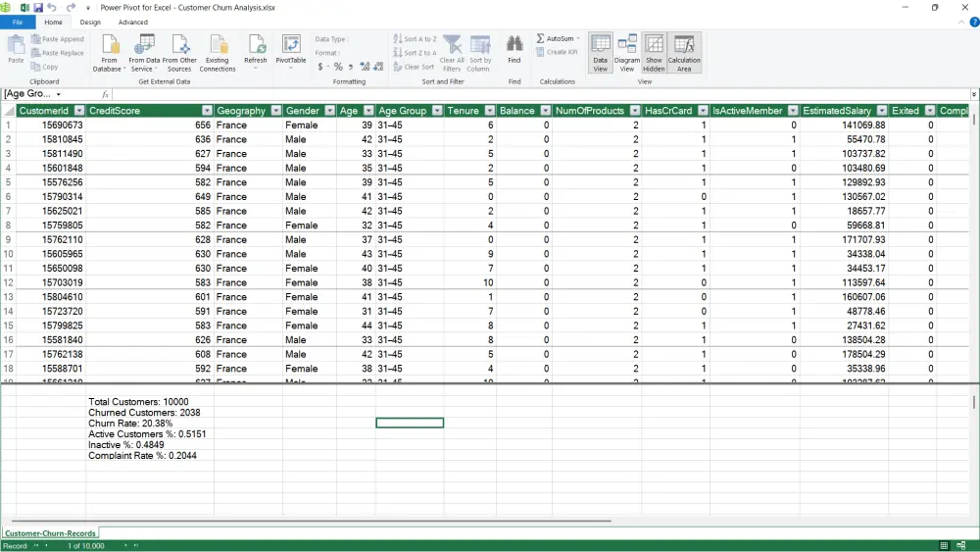The height and width of the screenshot is (552, 980).
Task: Click AutoSum in Calculations group
Action: [x=558, y=39]
